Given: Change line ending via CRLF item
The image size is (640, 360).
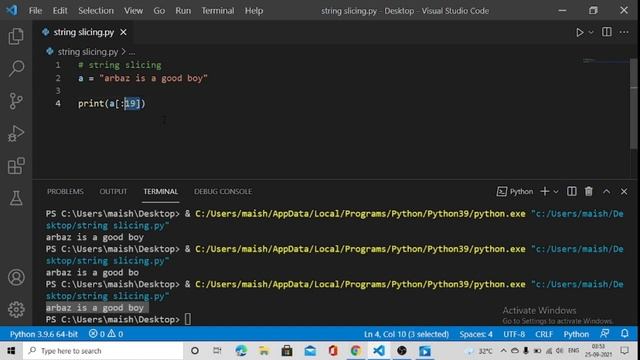Looking at the screenshot, I should pyautogui.click(x=544, y=334).
